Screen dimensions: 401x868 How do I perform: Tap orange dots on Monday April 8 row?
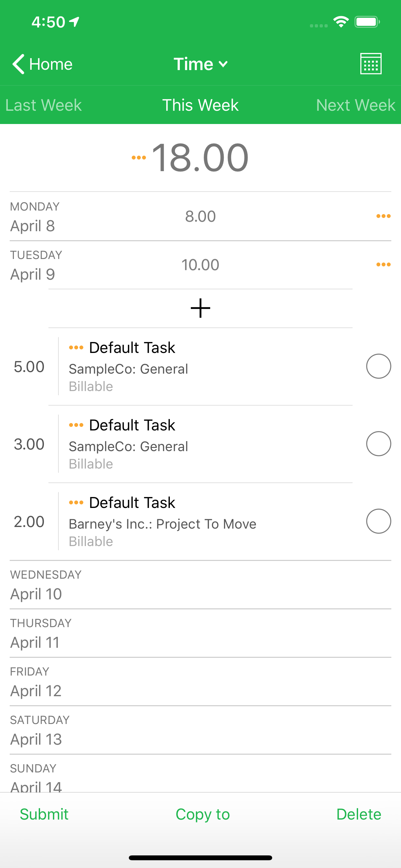(x=383, y=216)
